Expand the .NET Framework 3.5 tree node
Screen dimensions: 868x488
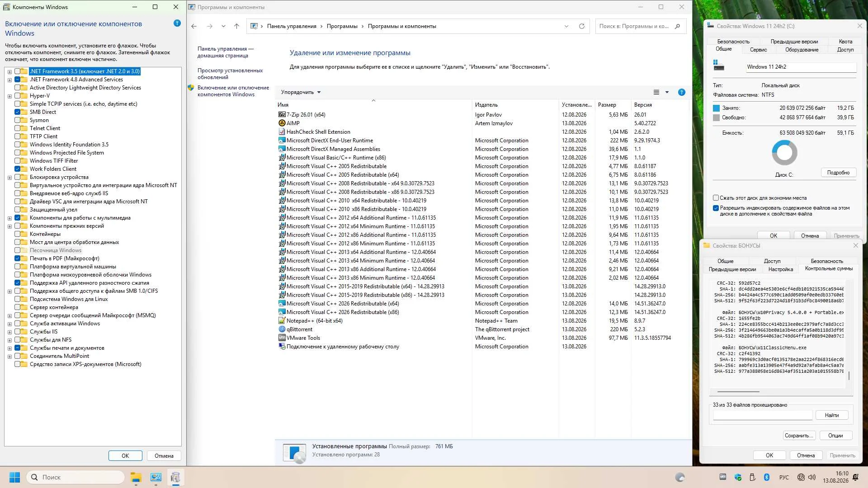tap(9, 71)
